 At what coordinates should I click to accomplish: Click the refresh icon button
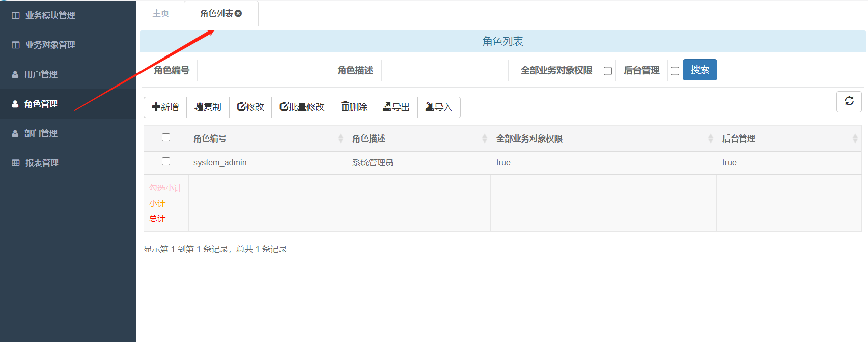(849, 101)
